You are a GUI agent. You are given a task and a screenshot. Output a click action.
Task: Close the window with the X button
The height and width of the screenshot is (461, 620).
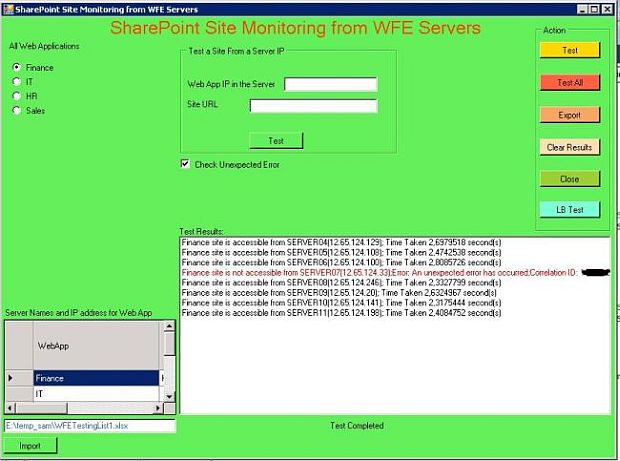click(x=607, y=9)
